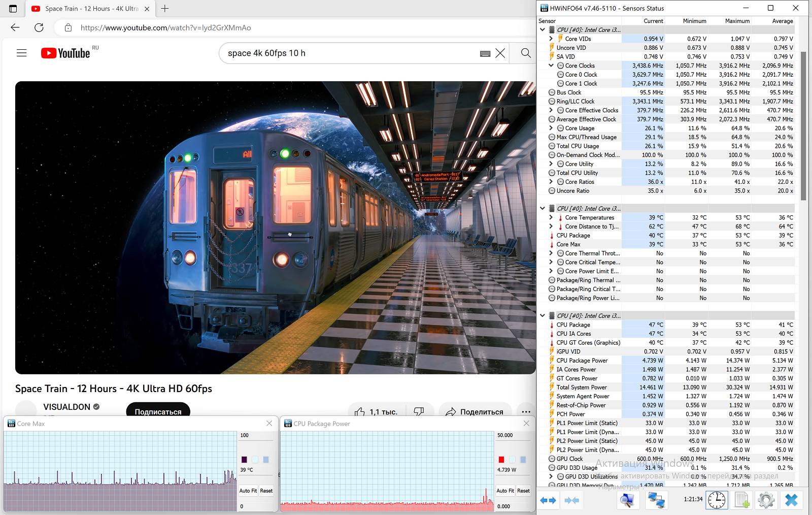Viewport: 812px width, 515px height.
Task: Go back in the browser
Action: pyautogui.click(x=15, y=27)
